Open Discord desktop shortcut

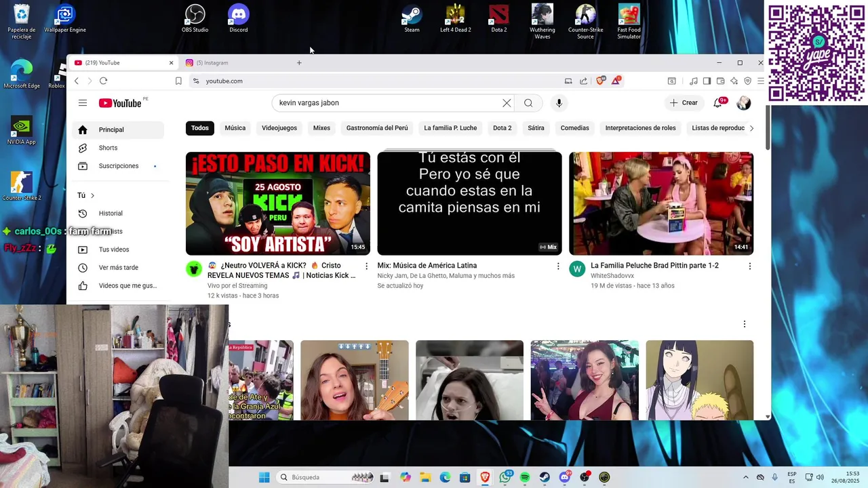pos(239,19)
